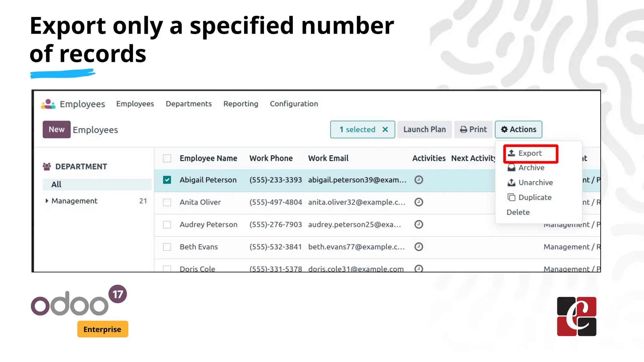Open Abigail Peterson record

pos(208,180)
